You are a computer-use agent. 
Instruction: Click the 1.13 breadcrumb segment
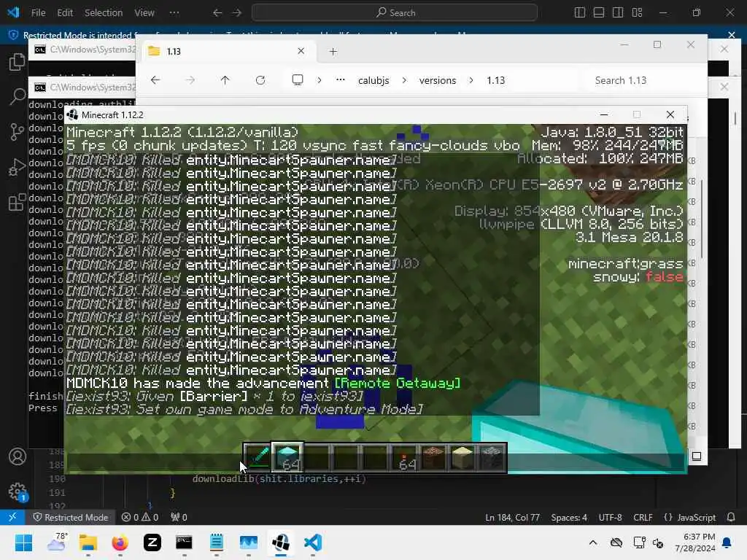click(495, 80)
